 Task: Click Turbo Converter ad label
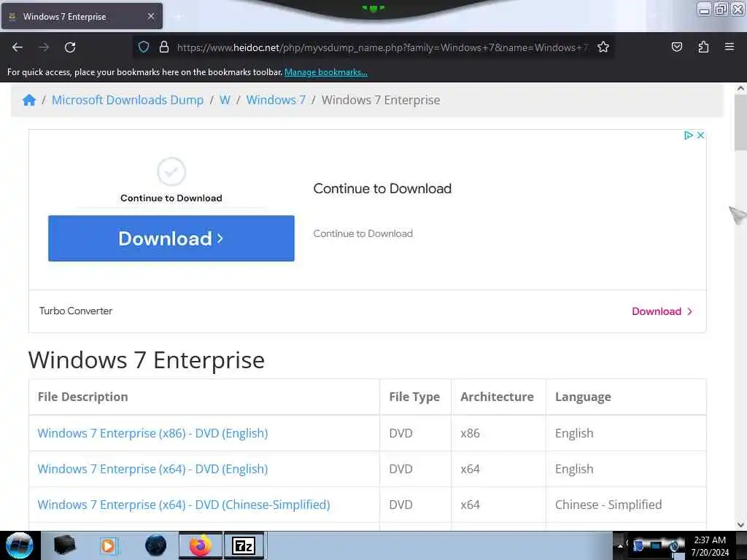[x=76, y=311]
